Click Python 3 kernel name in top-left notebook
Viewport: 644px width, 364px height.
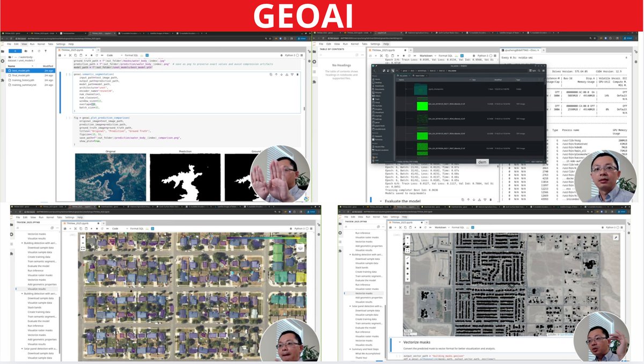pyautogui.click(x=290, y=55)
